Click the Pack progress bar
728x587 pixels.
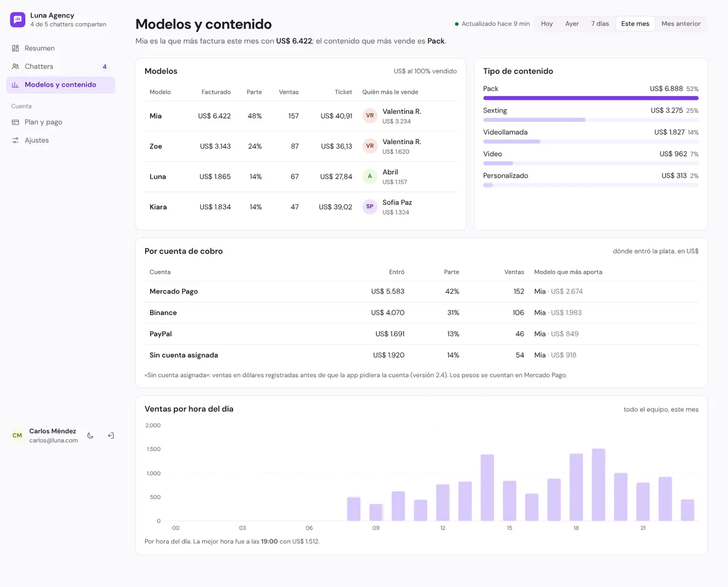tap(591, 98)
